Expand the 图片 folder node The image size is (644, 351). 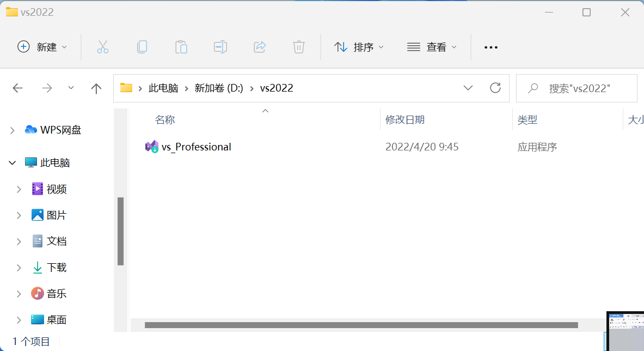coord(19,215)
